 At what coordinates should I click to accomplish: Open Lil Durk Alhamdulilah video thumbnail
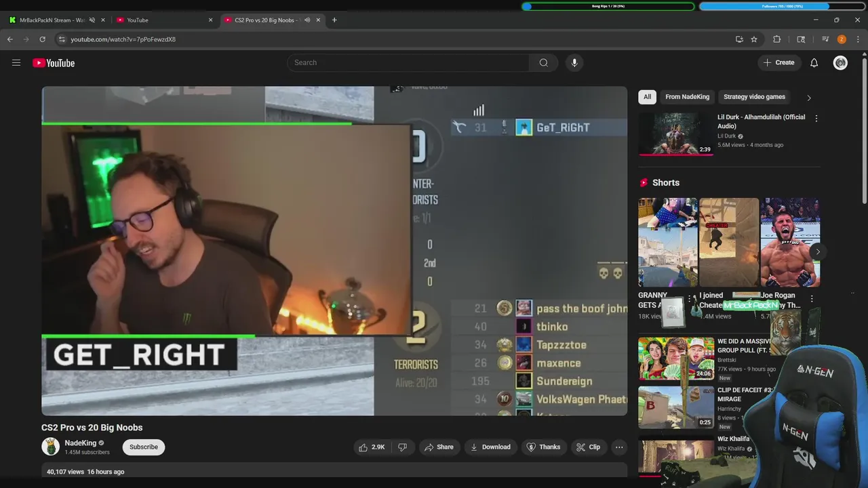click(675, 134)
